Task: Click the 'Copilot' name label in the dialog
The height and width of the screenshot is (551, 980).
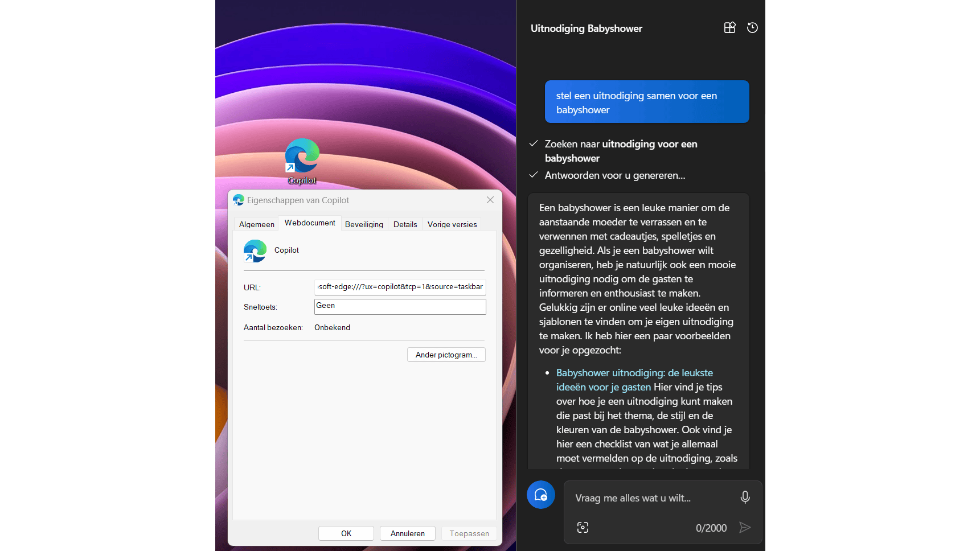Action: point(286,250)
